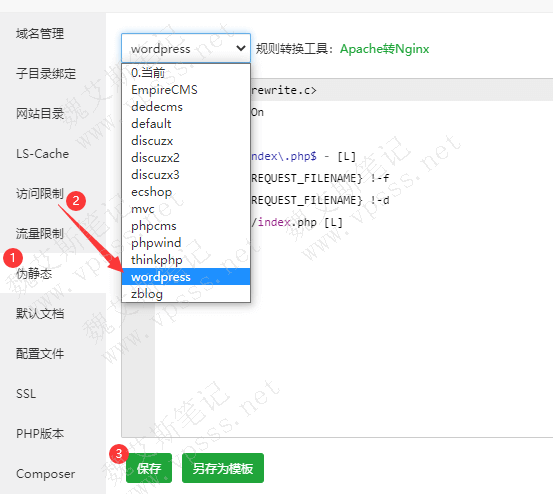This screenshot has width=553, height=494.
Task: Click the /index.php [L] rule line
Action: point(297,222)
